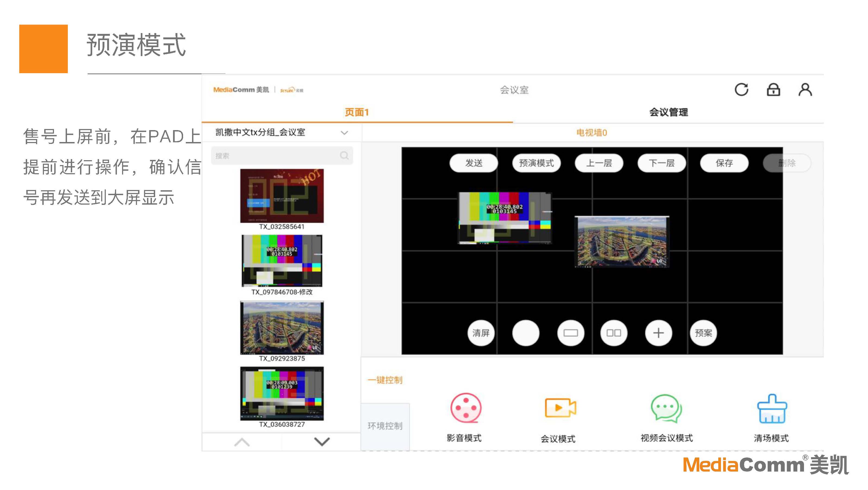Viewport: 868px width, 490px height.
Task: Select 视频会议模式 chat bubble icon
Action: pyautogui.click(x=666, y=408)
